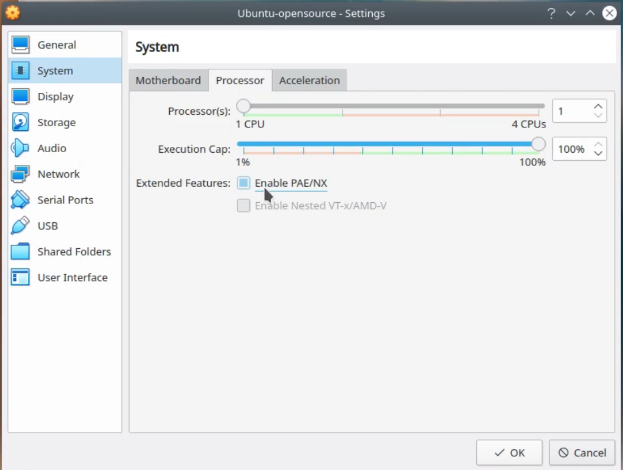Click the Serial Ports connector icon
The width and height of the screenshot is (623, 470).
[x=20, y=200]
